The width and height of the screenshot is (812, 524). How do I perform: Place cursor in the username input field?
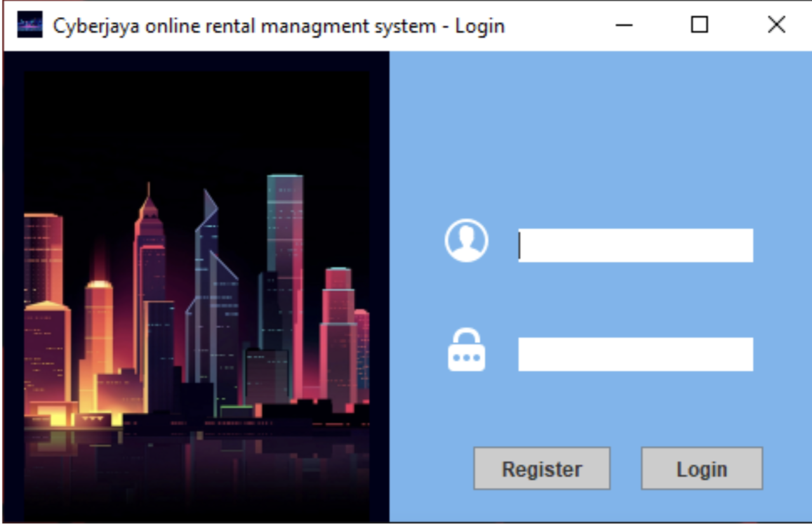click(x=635, y=245)
